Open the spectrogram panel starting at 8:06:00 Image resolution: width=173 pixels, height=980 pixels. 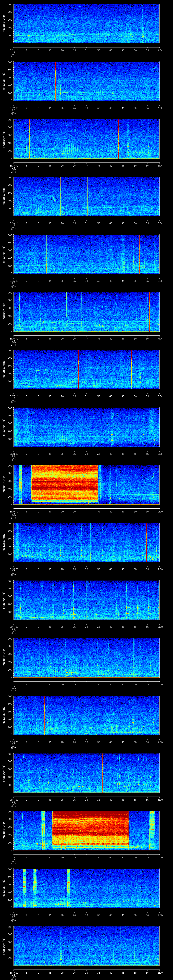tap(86, 312)
